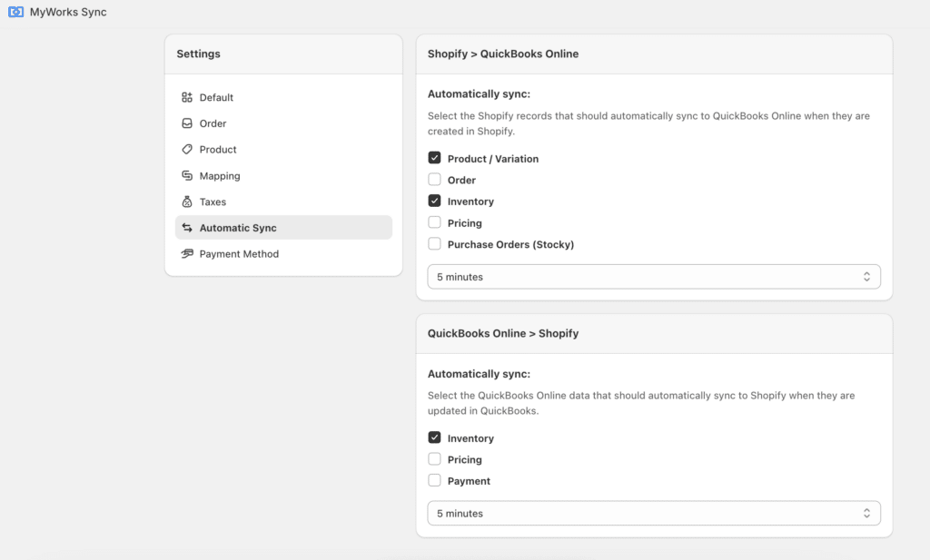Screen dimensions: 930x560
Task: Open Payment Method settings
Action: 283,253
